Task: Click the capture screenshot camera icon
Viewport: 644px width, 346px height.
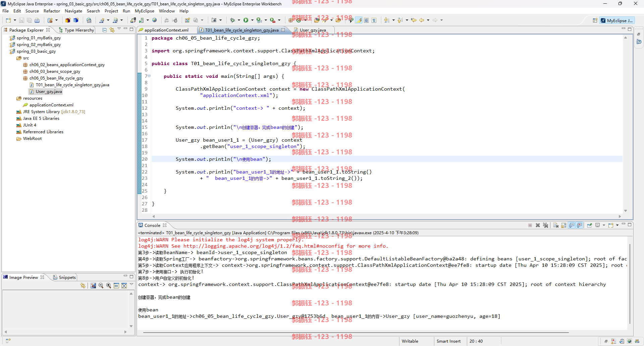Action: coord(214,20)
